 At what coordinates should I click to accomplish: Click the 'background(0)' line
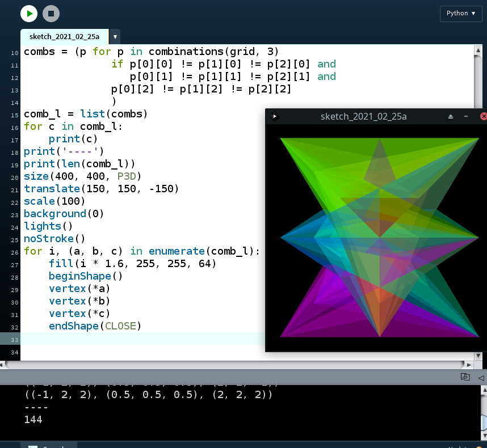(x=64, y=213)
